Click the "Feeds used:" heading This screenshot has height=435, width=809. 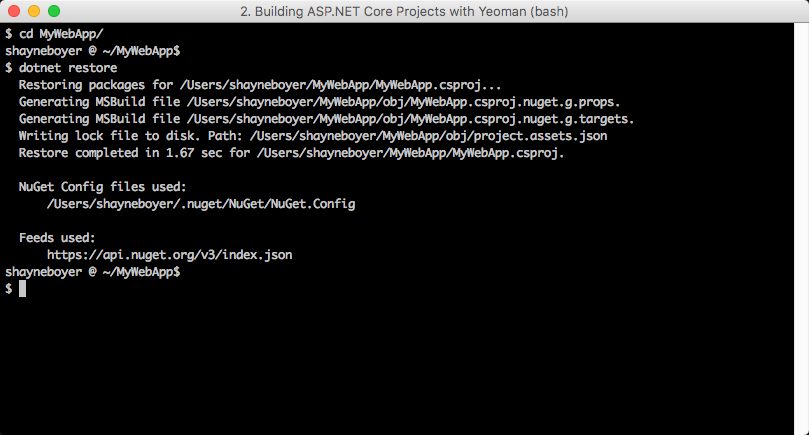click(57, 238)
